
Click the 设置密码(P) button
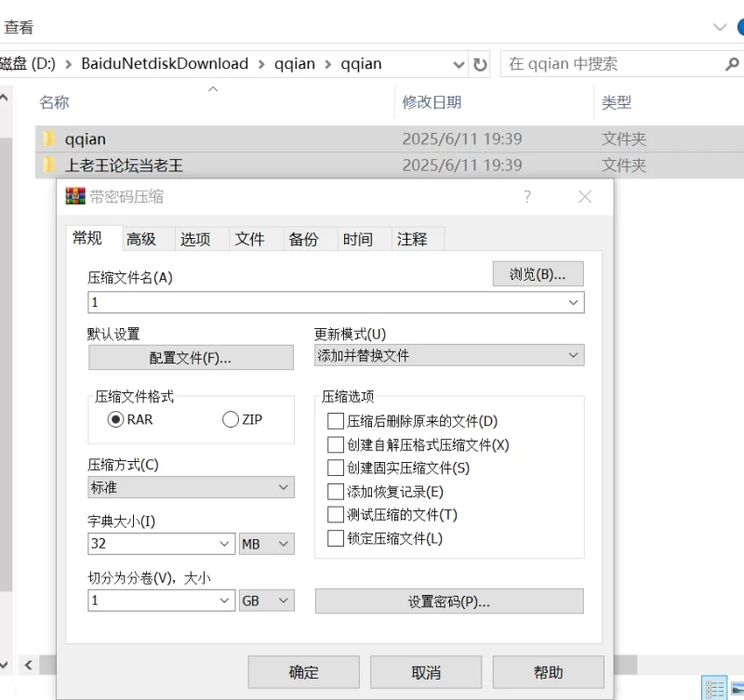click(x=449, y=601)
